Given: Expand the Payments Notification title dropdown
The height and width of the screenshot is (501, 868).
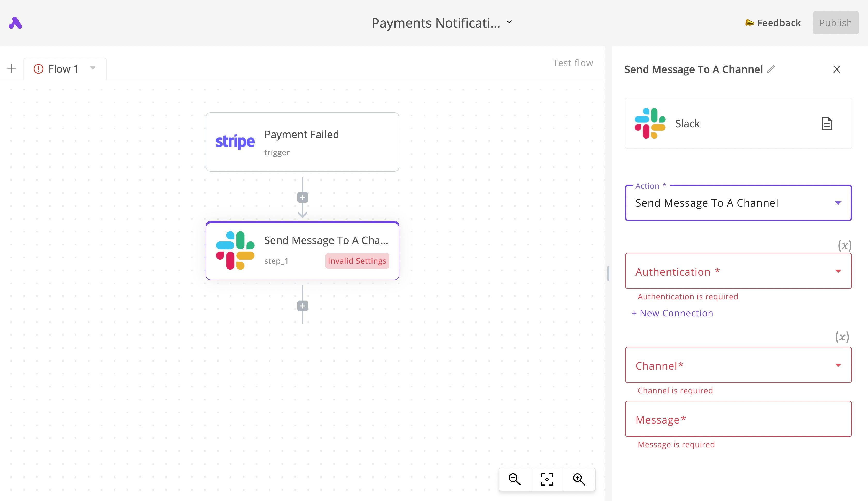Looking at the screenshot, I should 509,22.
